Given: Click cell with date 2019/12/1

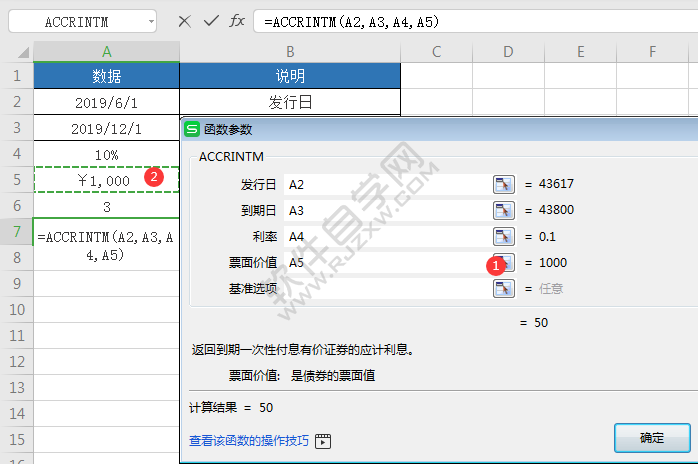Looking at the screenshot, I should pos(106,128).
